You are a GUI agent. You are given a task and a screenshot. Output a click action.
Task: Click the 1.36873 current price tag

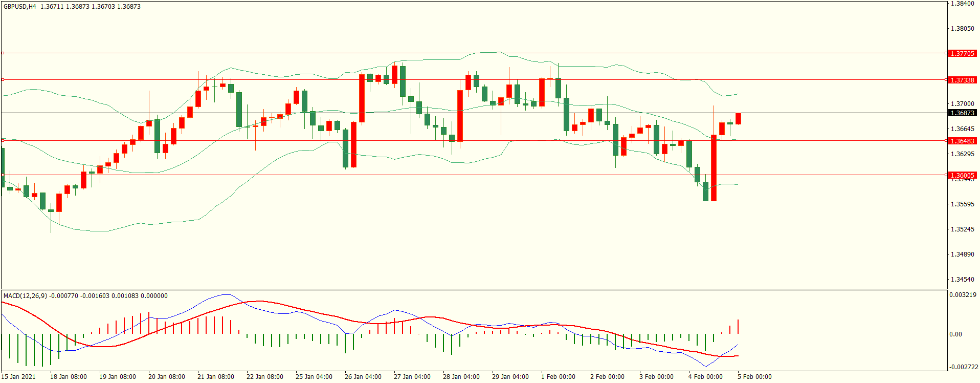coord(962,113)
